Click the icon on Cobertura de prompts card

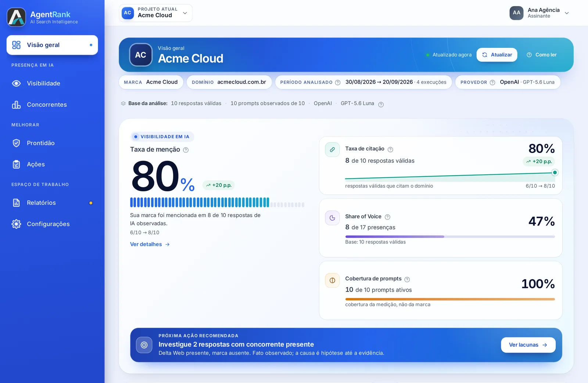332,280
